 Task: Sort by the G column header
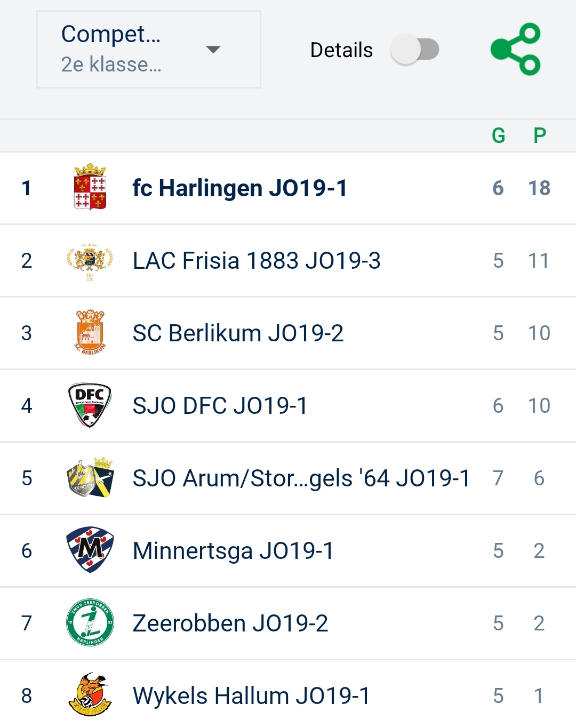tap(498, 135)
